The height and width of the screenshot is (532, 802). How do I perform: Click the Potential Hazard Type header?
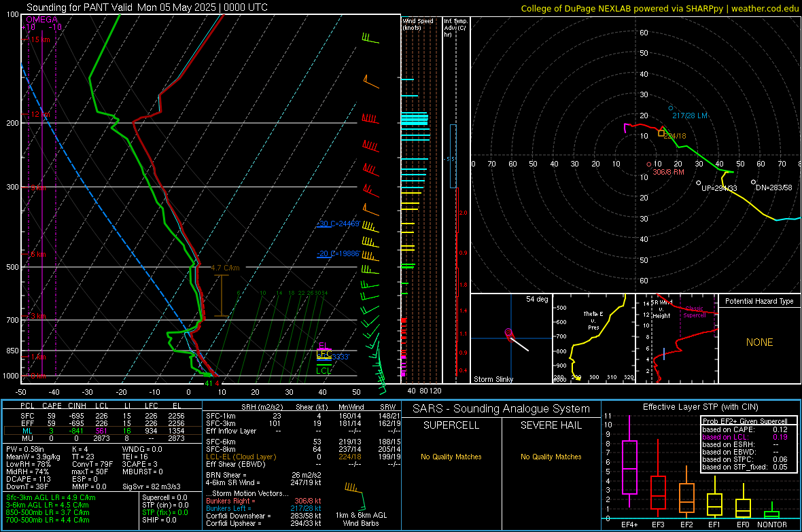[759, 301]
